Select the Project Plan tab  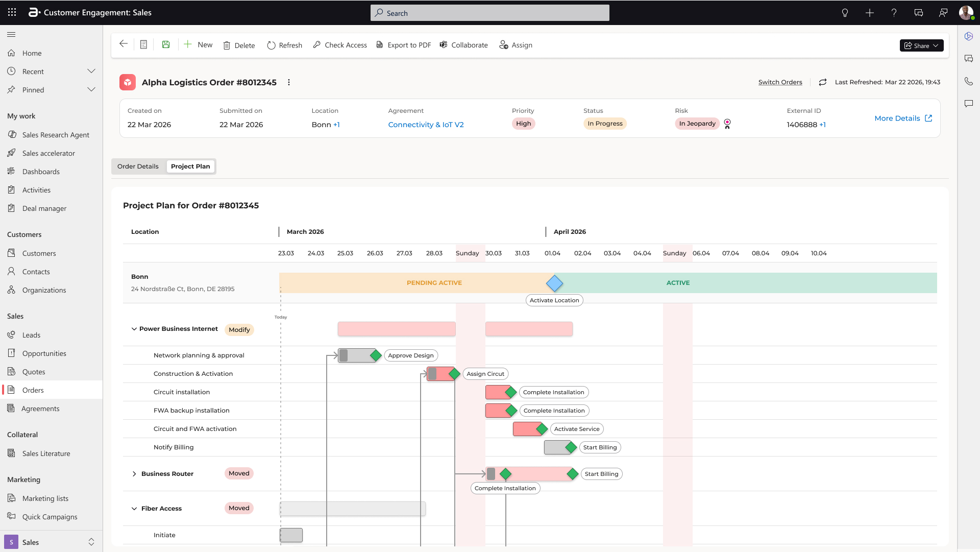tap(190, 166)
